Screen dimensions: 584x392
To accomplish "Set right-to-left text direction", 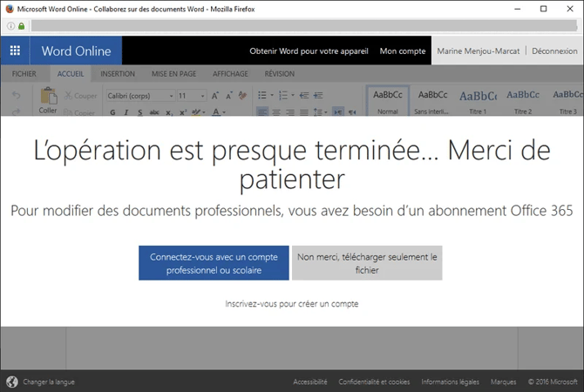I will coord(352,112).
